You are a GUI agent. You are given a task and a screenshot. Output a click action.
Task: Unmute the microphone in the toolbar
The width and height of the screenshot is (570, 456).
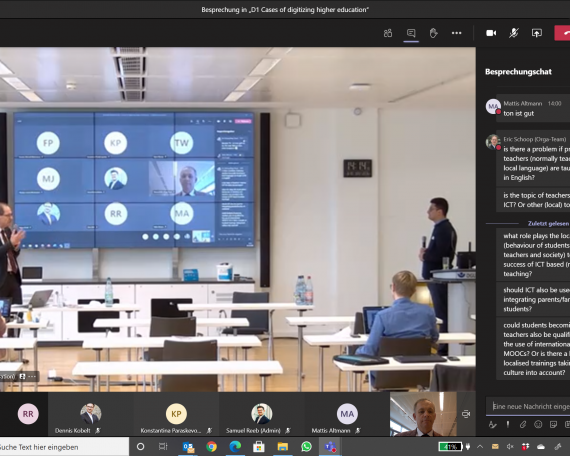point(514,33)
